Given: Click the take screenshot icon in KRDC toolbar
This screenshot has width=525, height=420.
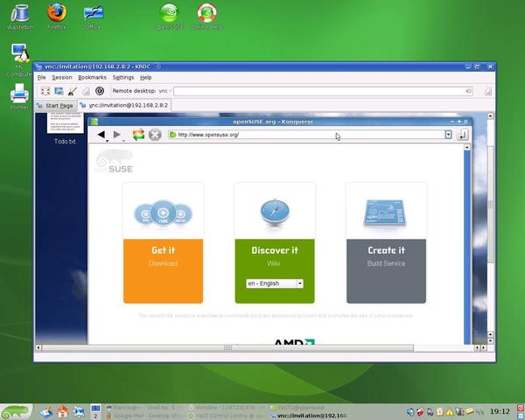Looking at the screenshot, I should (59, 91).
